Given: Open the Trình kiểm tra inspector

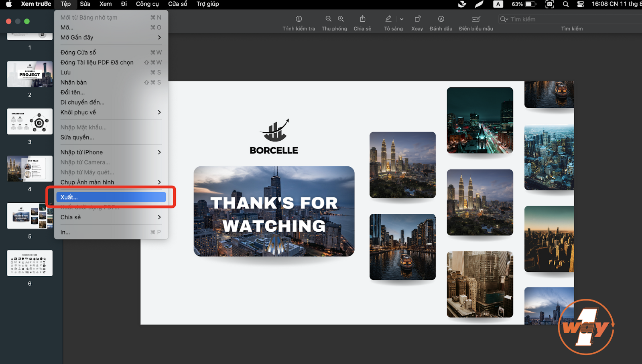Looking at the screenshot, I should (x=299, y=19).
